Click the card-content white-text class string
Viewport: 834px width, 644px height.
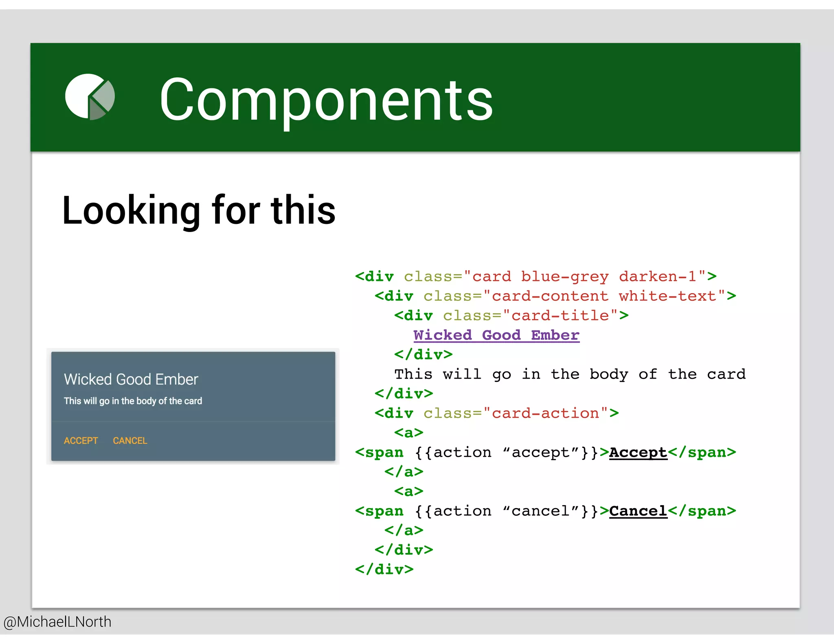click(604, 296)
